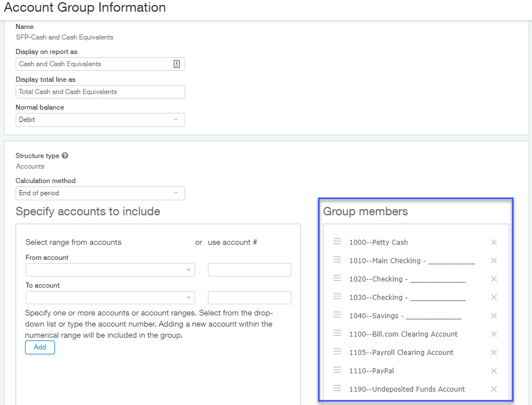Open the Normal balance dropdown
The width and height of the screenshot is (532, 405).
pyautogui.click(x=100, y=120)
